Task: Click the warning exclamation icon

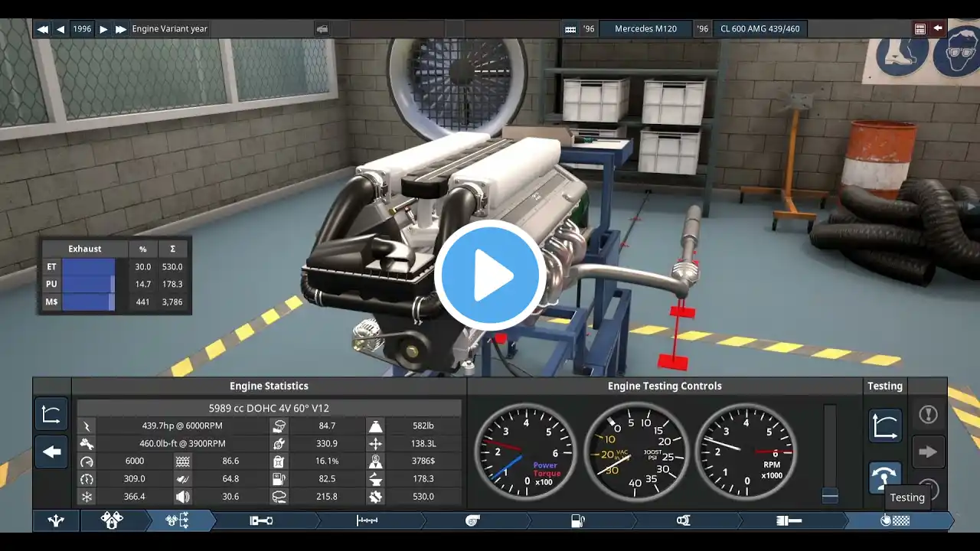Action: [x=928, y=415]
